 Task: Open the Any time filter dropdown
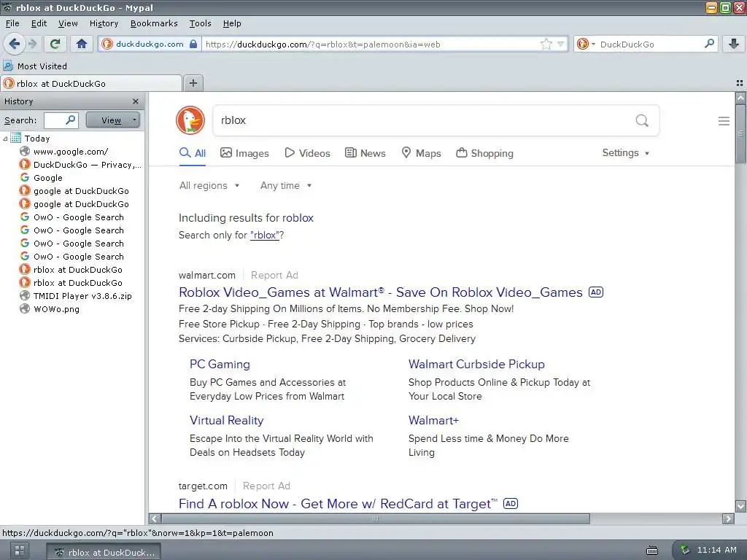pos(286,186)
